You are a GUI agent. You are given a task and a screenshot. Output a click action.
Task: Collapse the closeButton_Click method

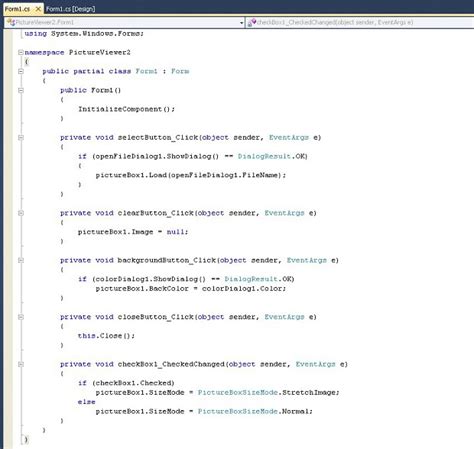coord(21,317)
